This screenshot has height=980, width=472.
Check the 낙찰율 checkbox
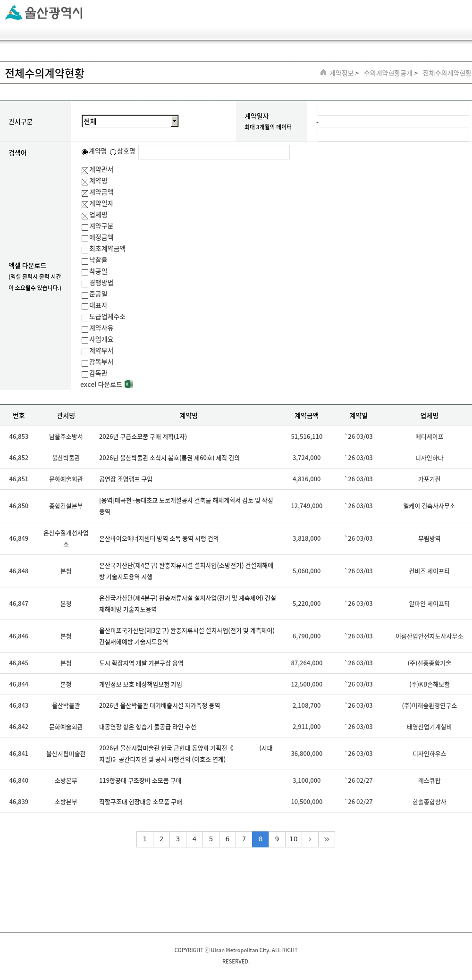pyautogui.click(x=85, y=261)
